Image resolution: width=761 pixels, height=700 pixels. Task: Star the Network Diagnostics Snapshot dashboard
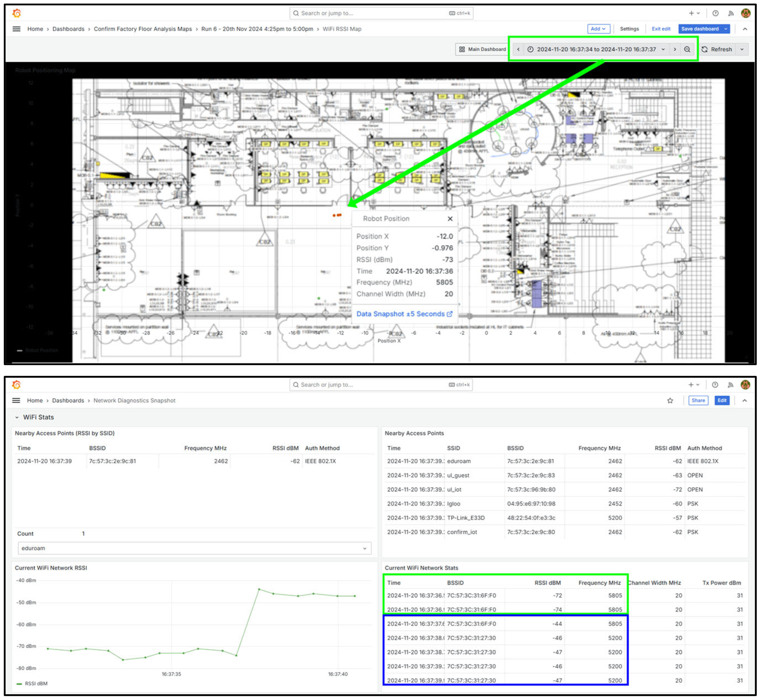670,400
